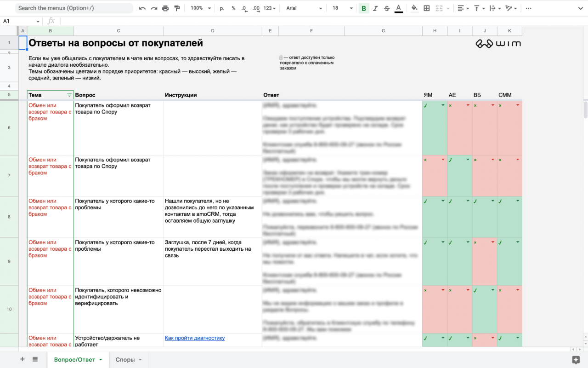Toggle bold formatting
588x368 pixels.
point(364,8)
